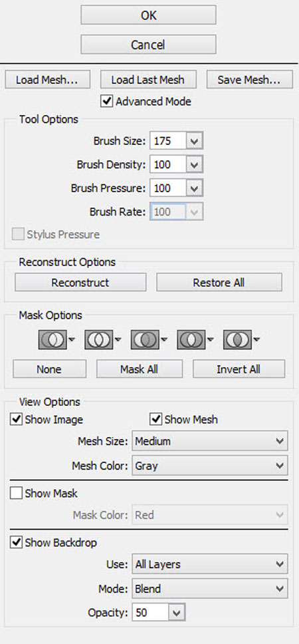
Task: Open the Brush Size slider arrow
Action: (195, 141)
